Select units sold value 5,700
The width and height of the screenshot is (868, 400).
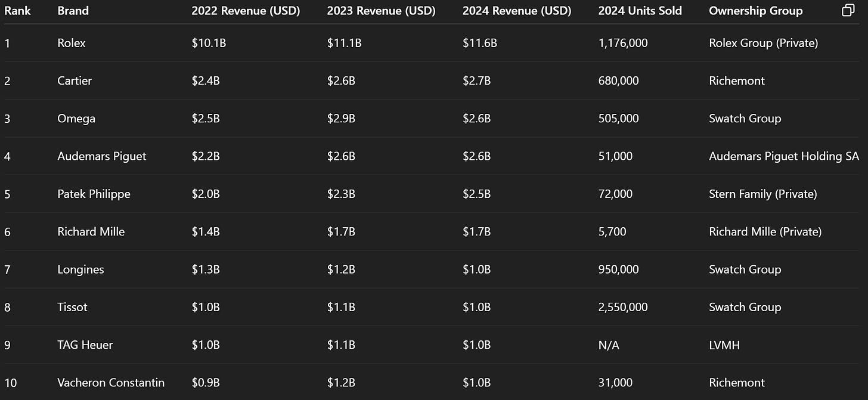coord(612,231)
